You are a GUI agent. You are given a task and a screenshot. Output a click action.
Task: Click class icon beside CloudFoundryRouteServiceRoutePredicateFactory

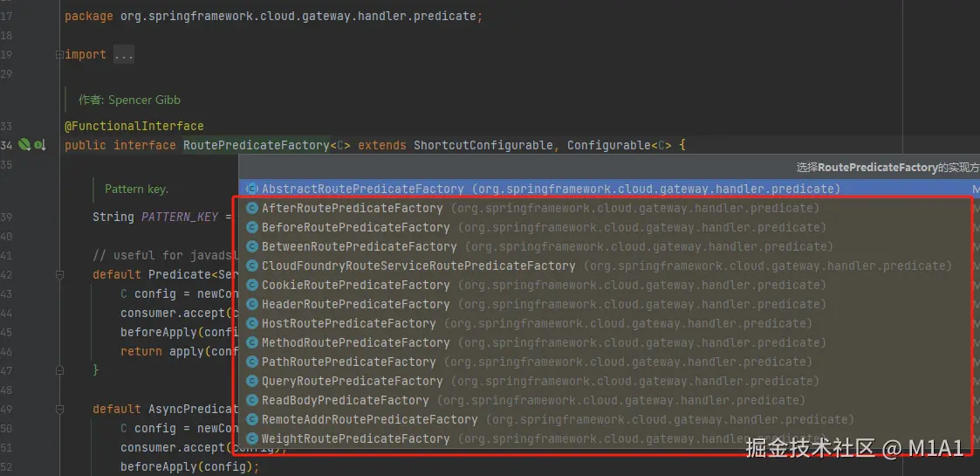(252, 266)
